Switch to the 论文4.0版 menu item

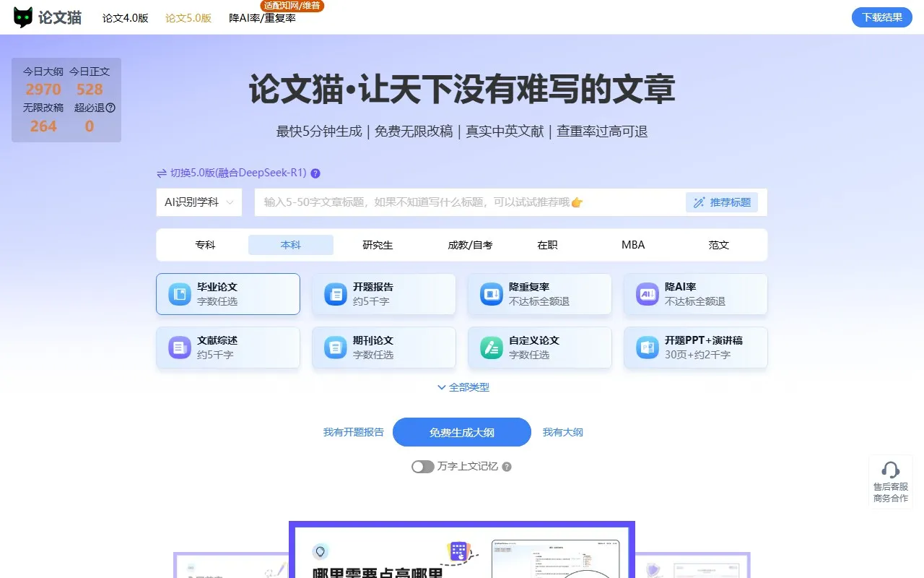(124, 17)
